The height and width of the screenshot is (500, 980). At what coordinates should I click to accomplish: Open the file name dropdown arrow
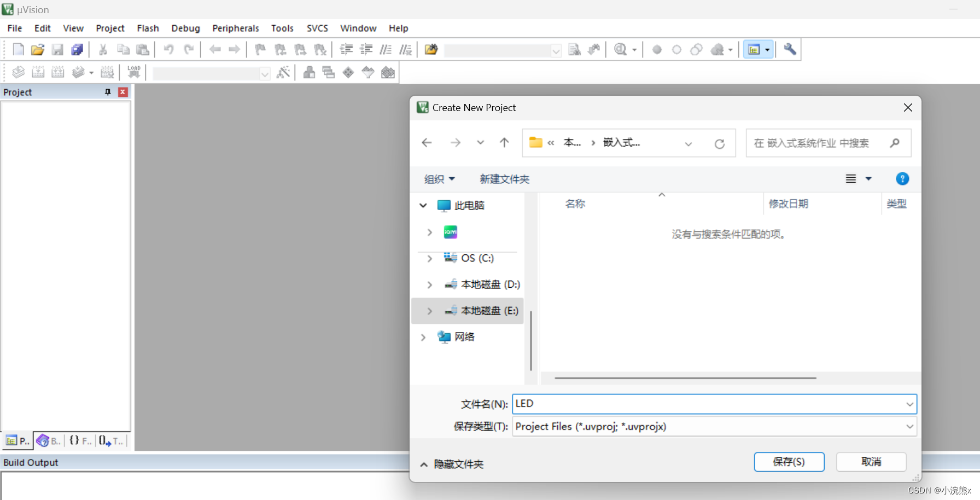pos(909,404)
